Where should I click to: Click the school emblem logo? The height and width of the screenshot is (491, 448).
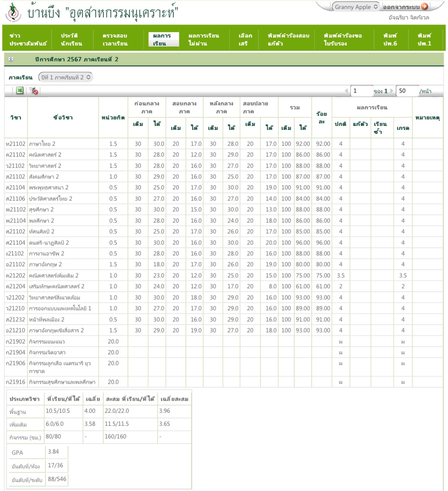coord(13,12)
